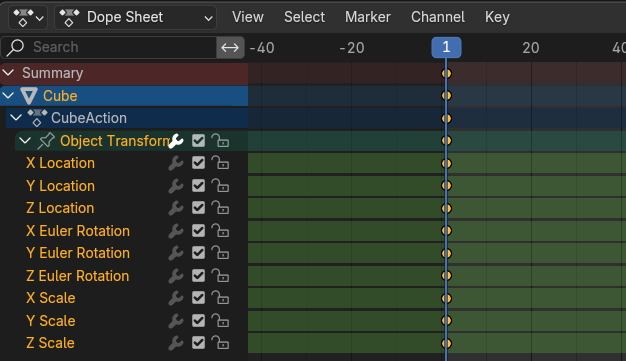Viewport: 626px width, 361px height.
Task: Lock the X Location channel
Action: pyautogui.click(x=220, y=163)
